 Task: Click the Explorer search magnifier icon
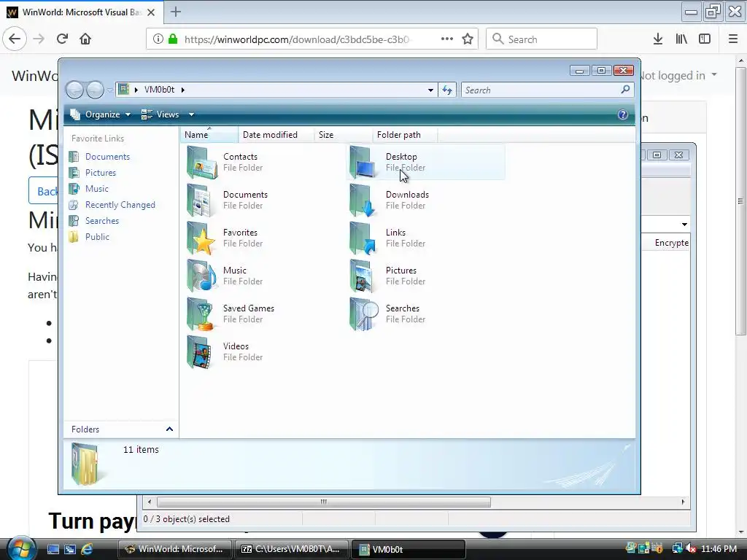pos(625,90)
